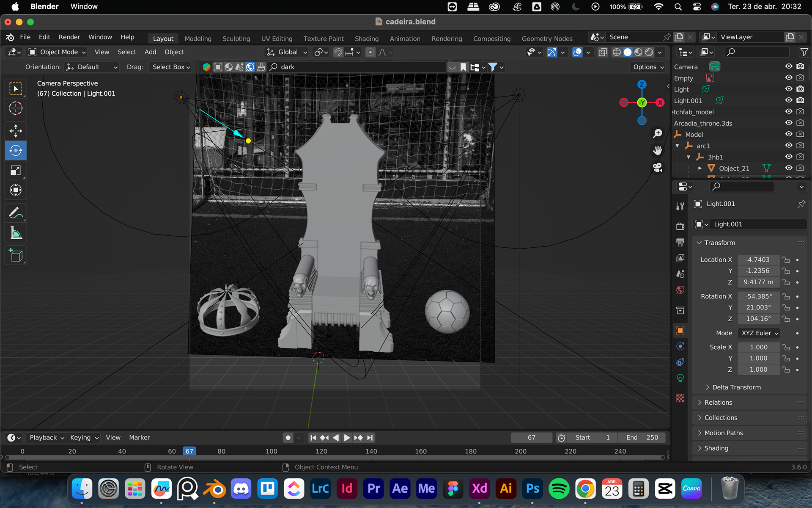This screenshot has width=812, height=508.
Task: Open the viewport Add menu
Action: pos(150,52)
